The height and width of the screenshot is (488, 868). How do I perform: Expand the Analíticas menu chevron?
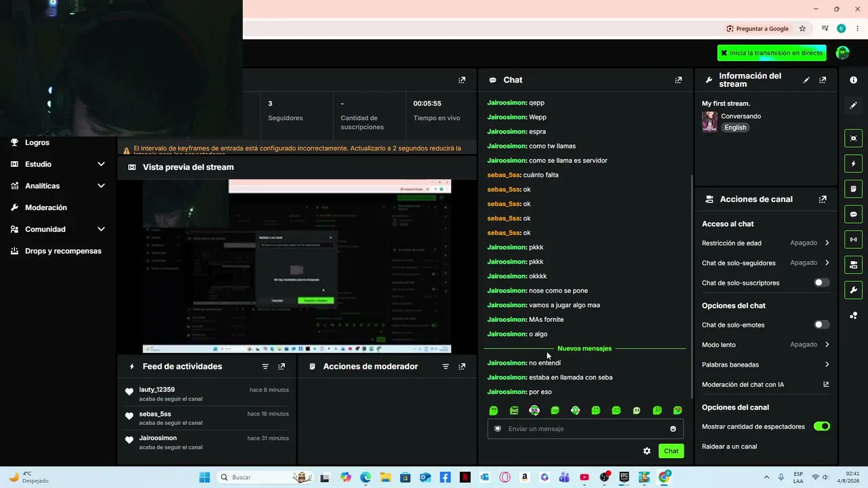point(101,186)
